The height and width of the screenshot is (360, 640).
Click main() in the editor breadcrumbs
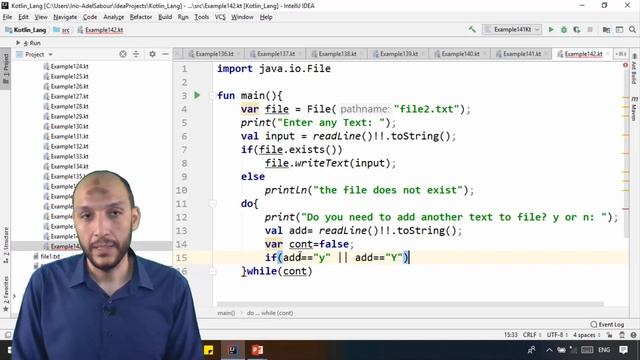tap(226, 313)
